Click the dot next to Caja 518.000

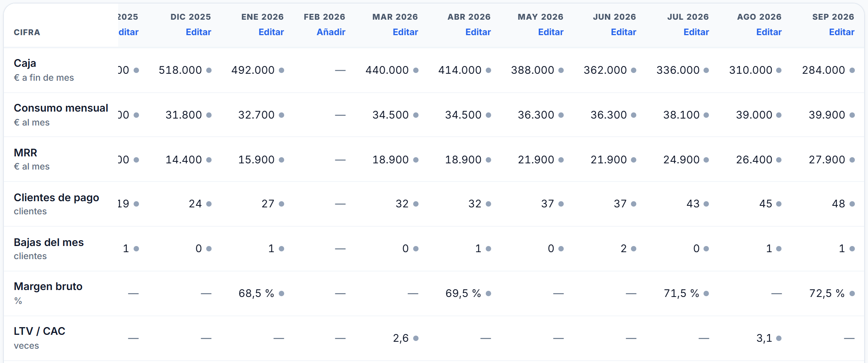[209, 70]
